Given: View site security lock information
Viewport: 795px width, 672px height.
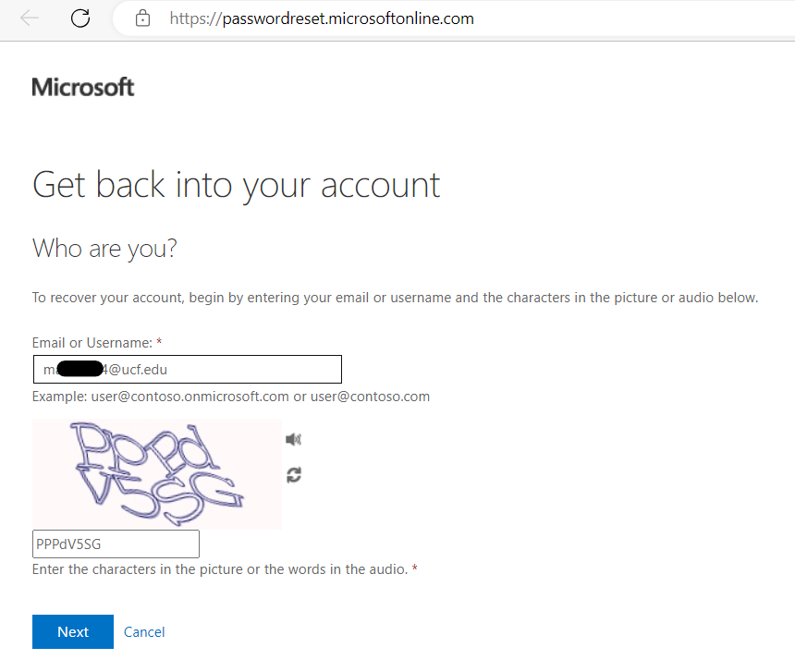Looking at the screenshot, I should (142, 18).
